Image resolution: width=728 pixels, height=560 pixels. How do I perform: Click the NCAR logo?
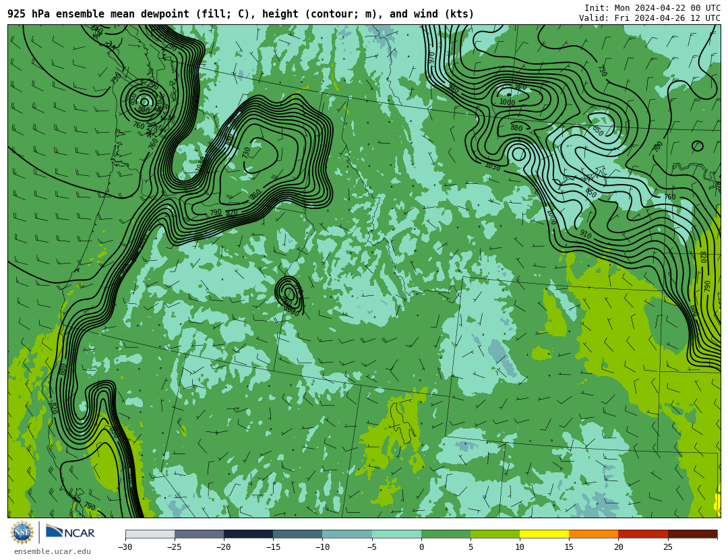[71, 532]
